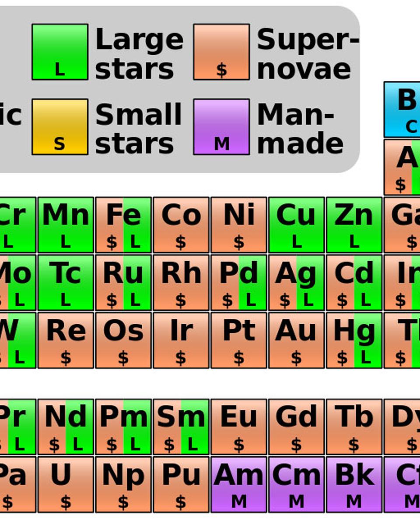Select the Nd element tile
Image resolution: width=420 pixels, height=525 pixels.
coord(66,427)
